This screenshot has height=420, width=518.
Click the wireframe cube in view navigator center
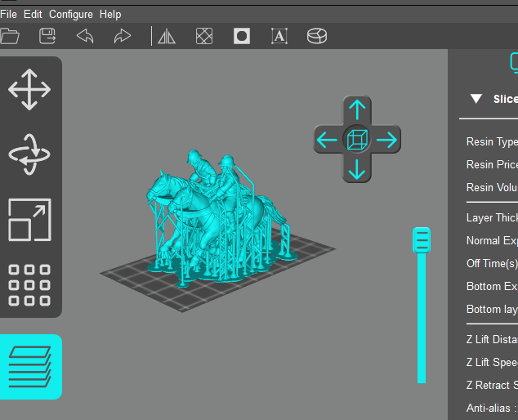point(356,140)
